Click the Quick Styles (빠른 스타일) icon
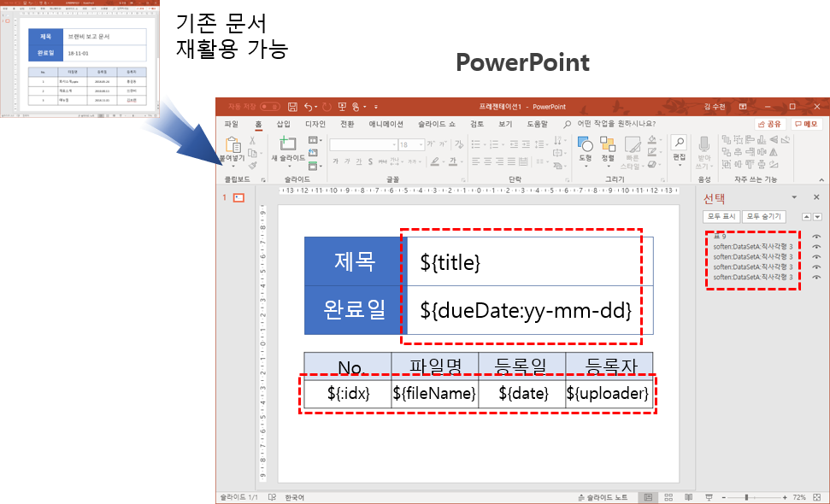Screen dimensions: 830x504 pyautogui.click(x=632, y=145)
